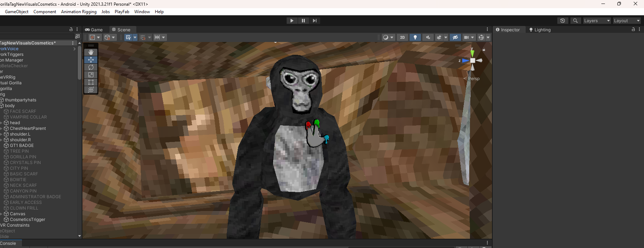The image size is (644, 248).
Task: Click the global search magnifier icon
Action: coord(575,21)
